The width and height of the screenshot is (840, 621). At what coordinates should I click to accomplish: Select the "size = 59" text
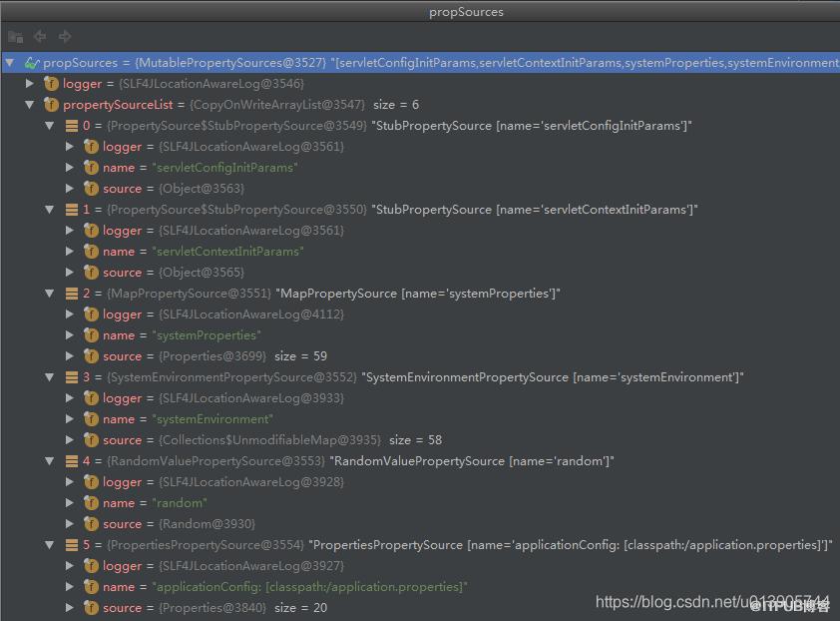click(x=300, y=356)
